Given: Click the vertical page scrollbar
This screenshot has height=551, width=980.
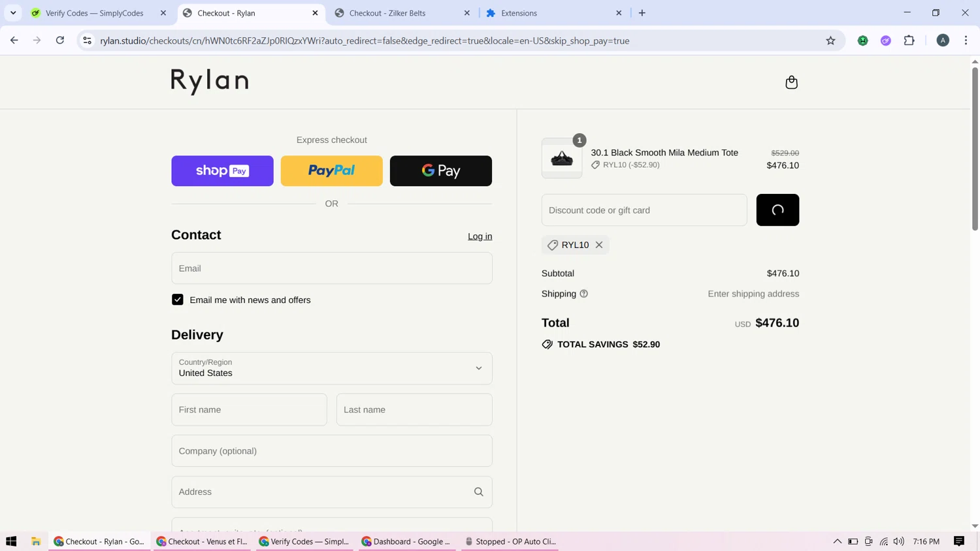Looking at the screenshot, I should (x=975, y=149).
